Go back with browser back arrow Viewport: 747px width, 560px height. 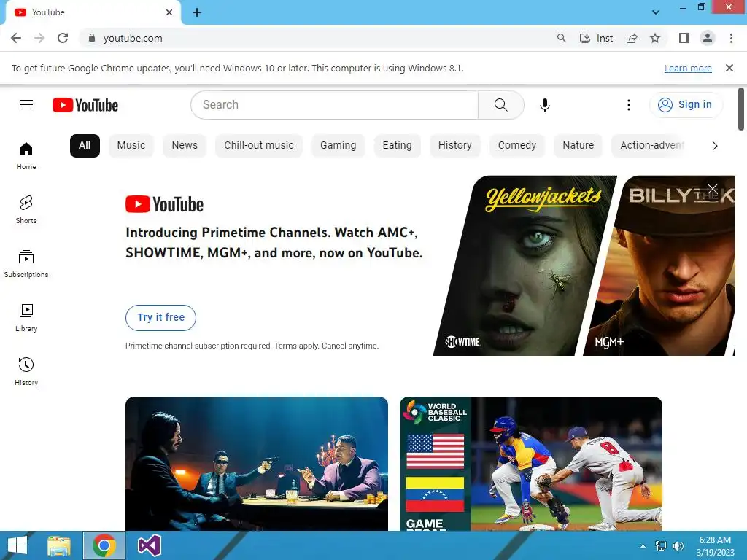(16, 38)
